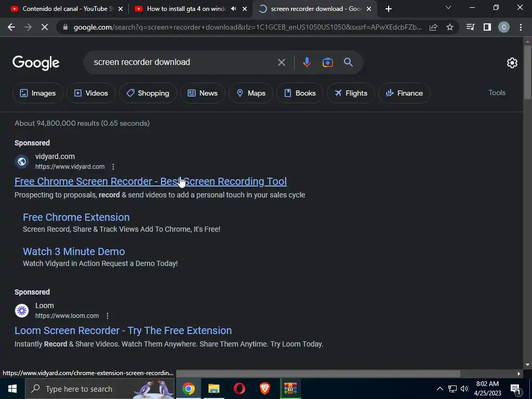
Task: Open Loom ad options three dots
Action: [108, 316]
